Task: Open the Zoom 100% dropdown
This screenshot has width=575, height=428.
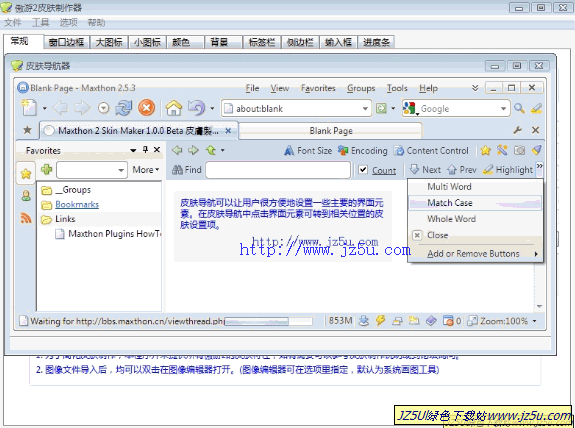Action: click(x=534, y=321)
